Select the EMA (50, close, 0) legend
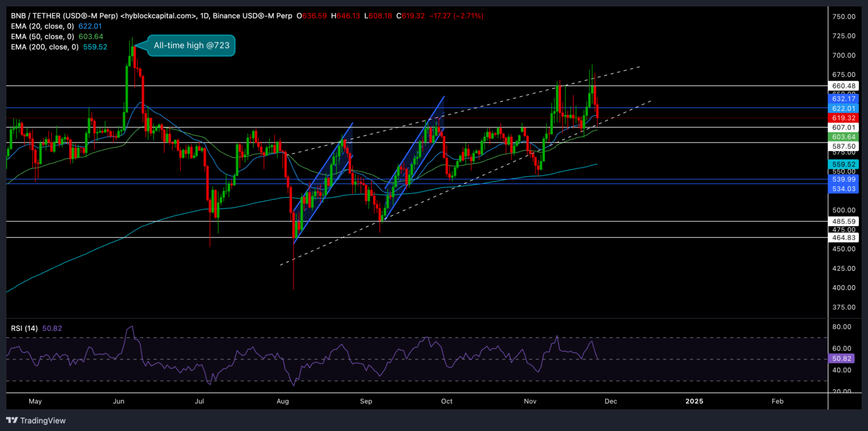 click(x=42, y=36)
